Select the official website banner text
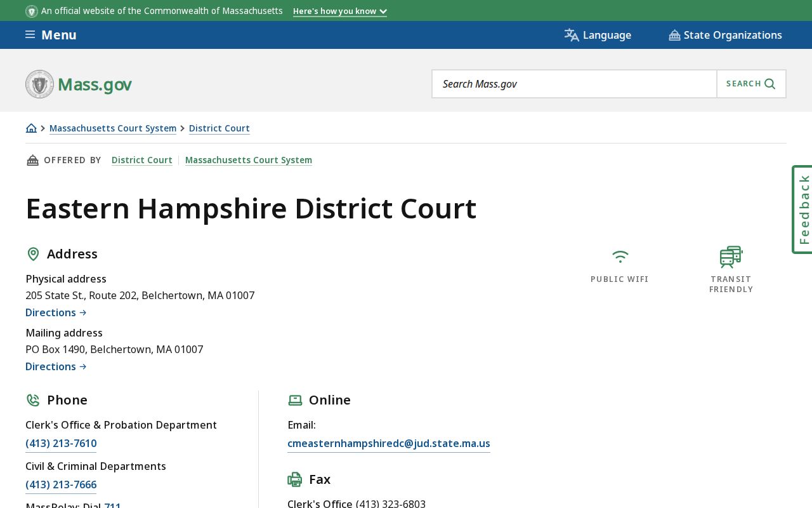 [162, 11]
